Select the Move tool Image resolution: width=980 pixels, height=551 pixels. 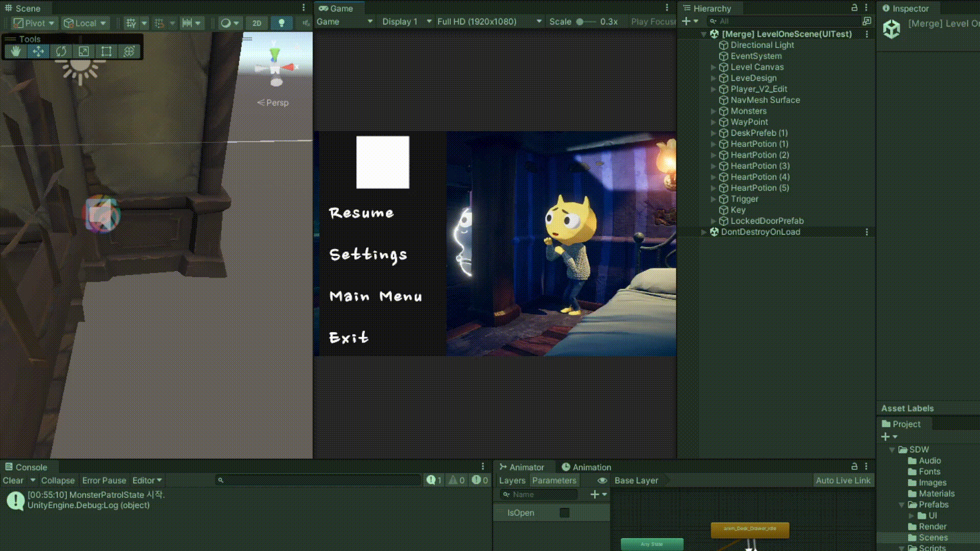tap(38, 51)
